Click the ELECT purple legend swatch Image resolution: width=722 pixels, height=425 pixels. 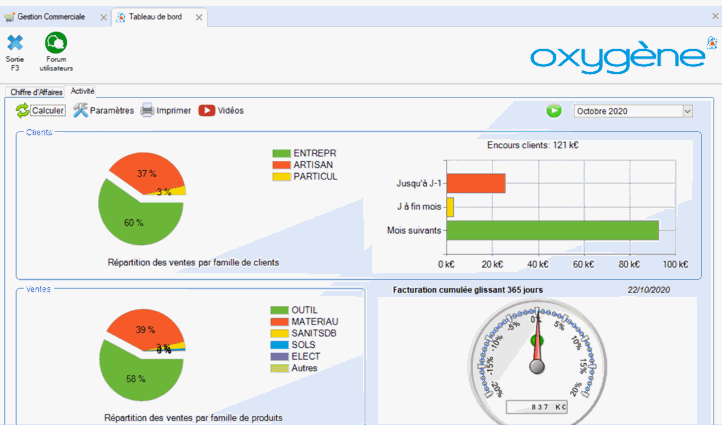click(x=279, y=356)
